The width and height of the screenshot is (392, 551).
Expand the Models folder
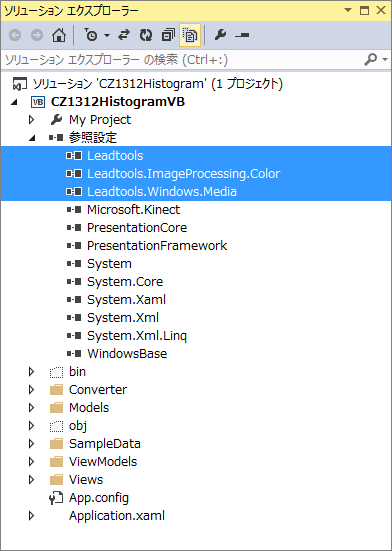[x=31, y=408]
